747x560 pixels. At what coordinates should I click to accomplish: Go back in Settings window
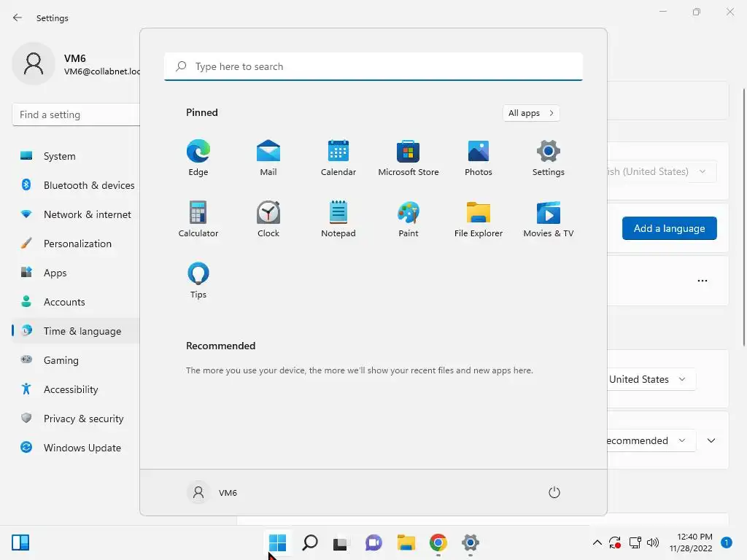pos(18,17)
